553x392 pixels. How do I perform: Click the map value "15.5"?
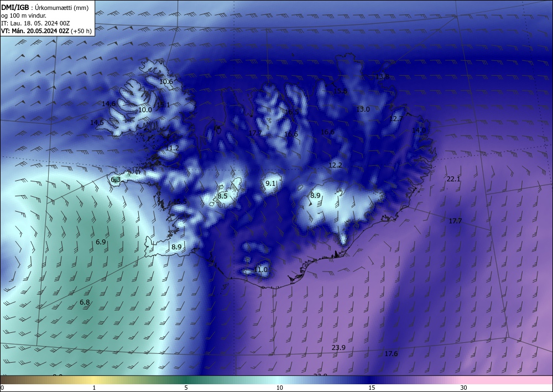click(180, 202)
